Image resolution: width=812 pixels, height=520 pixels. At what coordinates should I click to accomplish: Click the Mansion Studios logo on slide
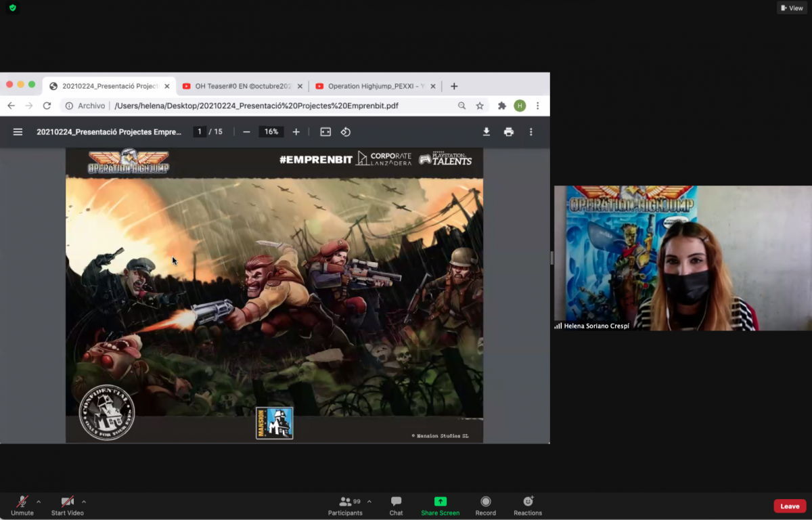tap(274, 423)
